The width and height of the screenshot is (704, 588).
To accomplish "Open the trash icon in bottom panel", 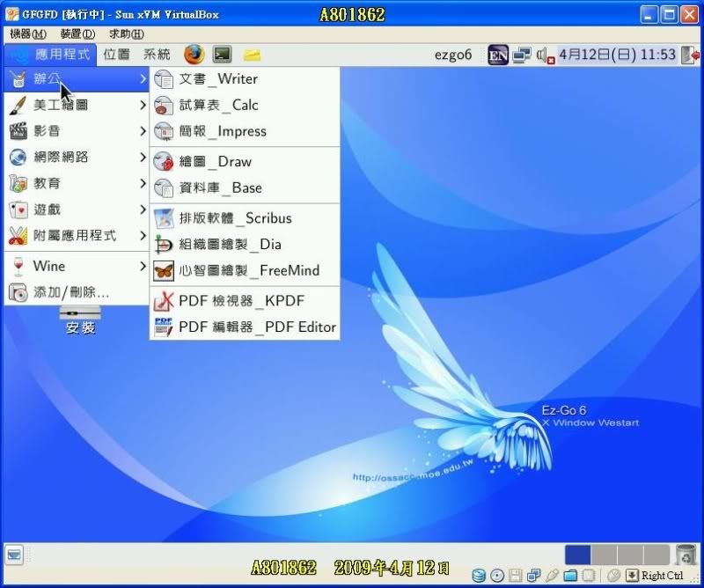I will click(686, 555).
